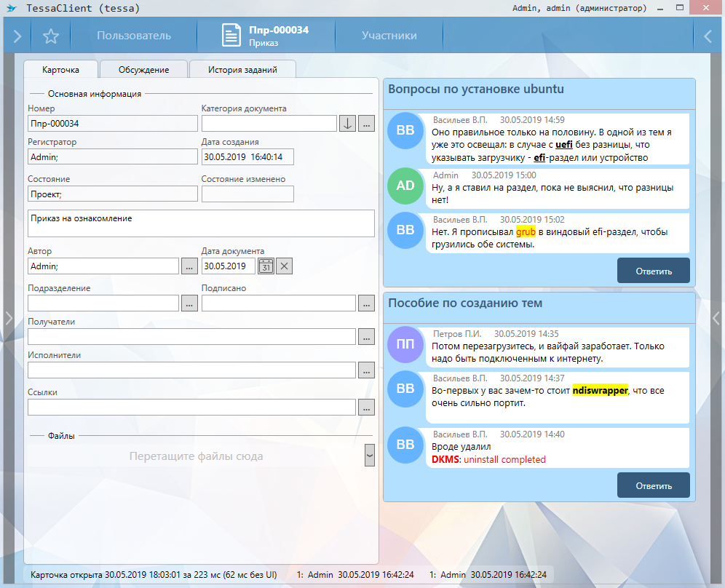
Task: Click document icon on Ппр-000034 tab
Action: tap(231, 36)
